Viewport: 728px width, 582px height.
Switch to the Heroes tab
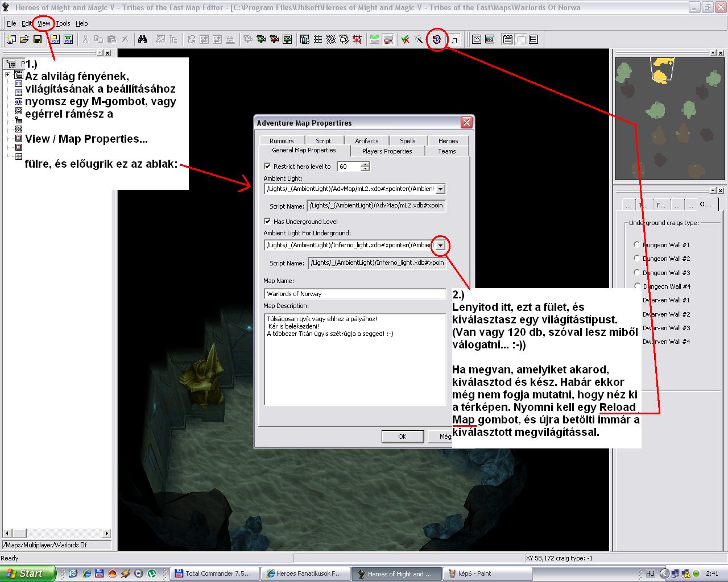coord(448,141)
